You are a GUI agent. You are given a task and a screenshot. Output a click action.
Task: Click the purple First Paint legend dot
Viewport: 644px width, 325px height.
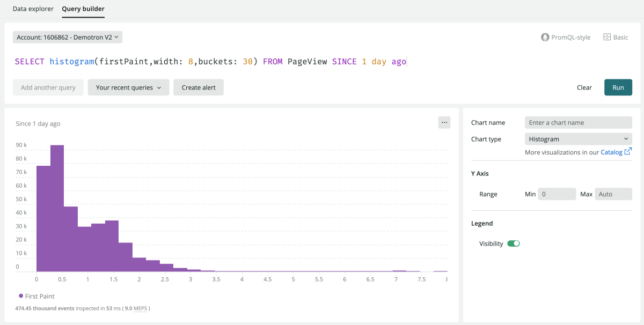(x=21, y=296)
